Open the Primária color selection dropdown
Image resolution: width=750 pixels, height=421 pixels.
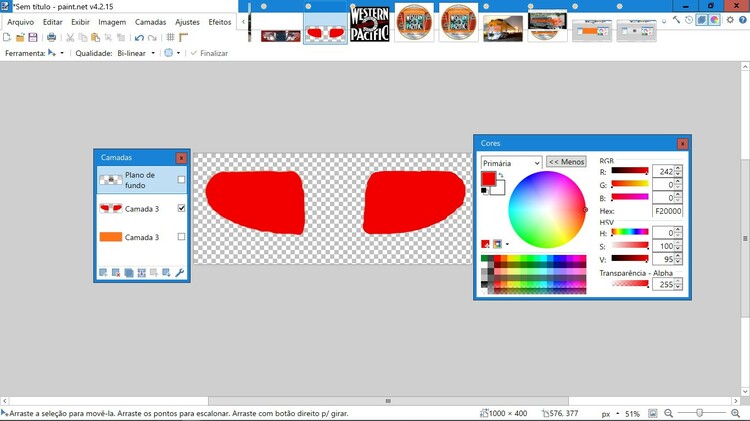point(511,162)
